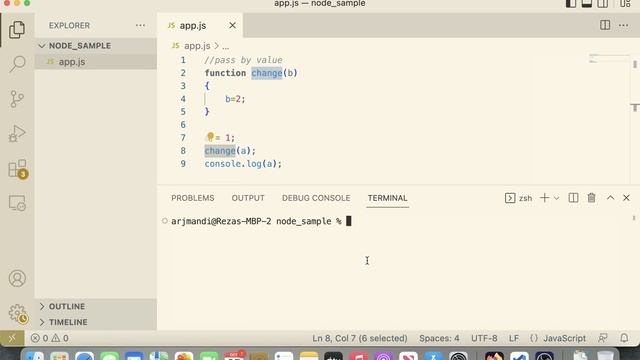
Task: Close the terminal panel
Action: [x=626, y=198]
